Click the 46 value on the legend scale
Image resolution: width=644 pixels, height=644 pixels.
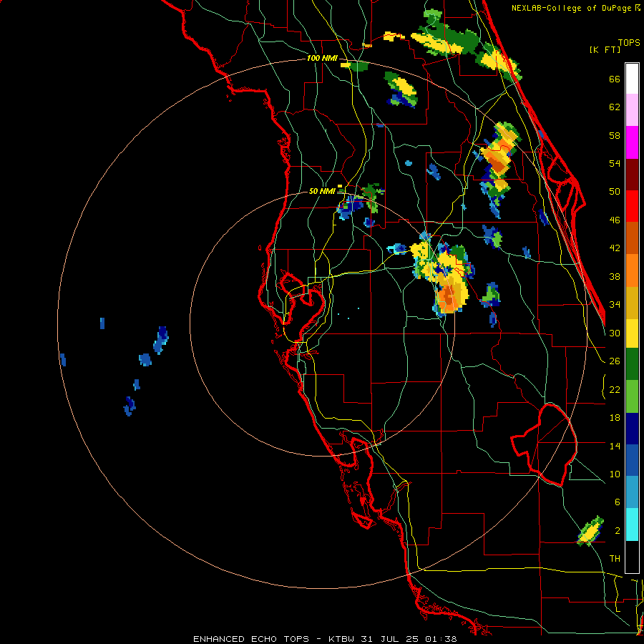pos(615,220)
